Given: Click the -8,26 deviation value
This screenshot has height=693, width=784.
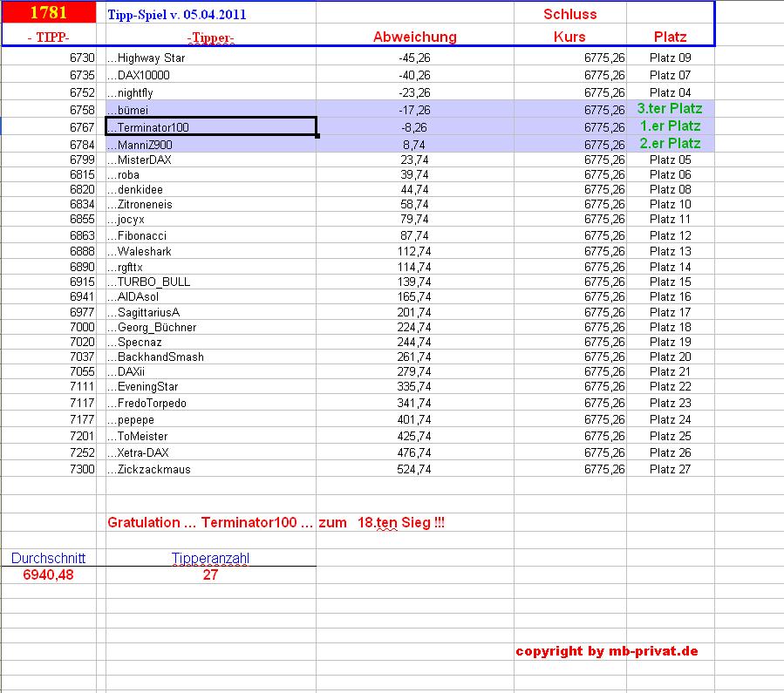Looking at the screenshot, I should (414, 128).
